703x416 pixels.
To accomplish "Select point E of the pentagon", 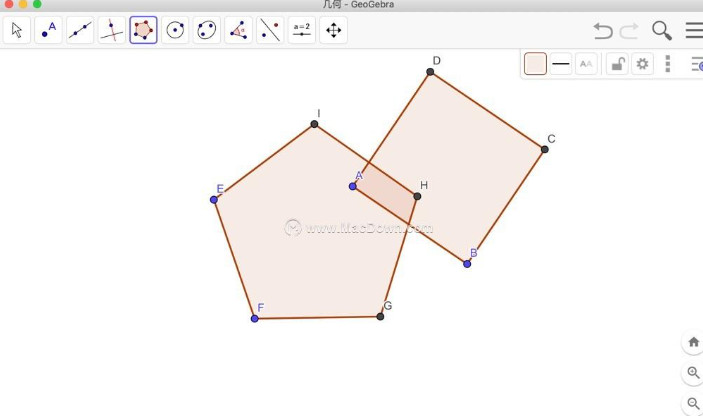I will (214, 199).
